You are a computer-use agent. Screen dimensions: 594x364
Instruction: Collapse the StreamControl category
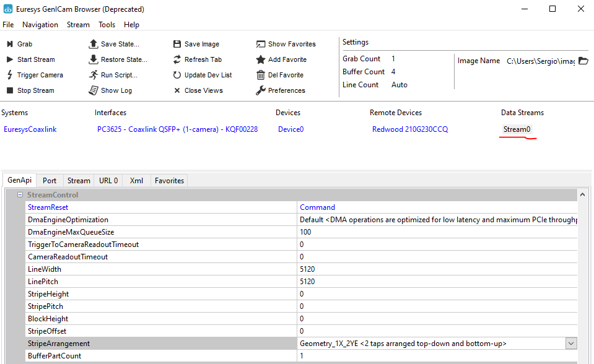tap(20, 194)
